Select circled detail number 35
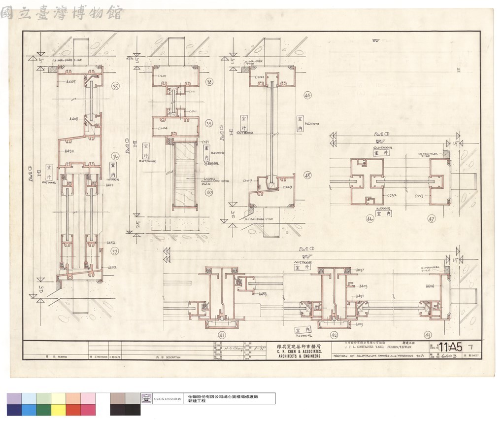This screenshot has width=504, height=421. (x=115, y=86)
